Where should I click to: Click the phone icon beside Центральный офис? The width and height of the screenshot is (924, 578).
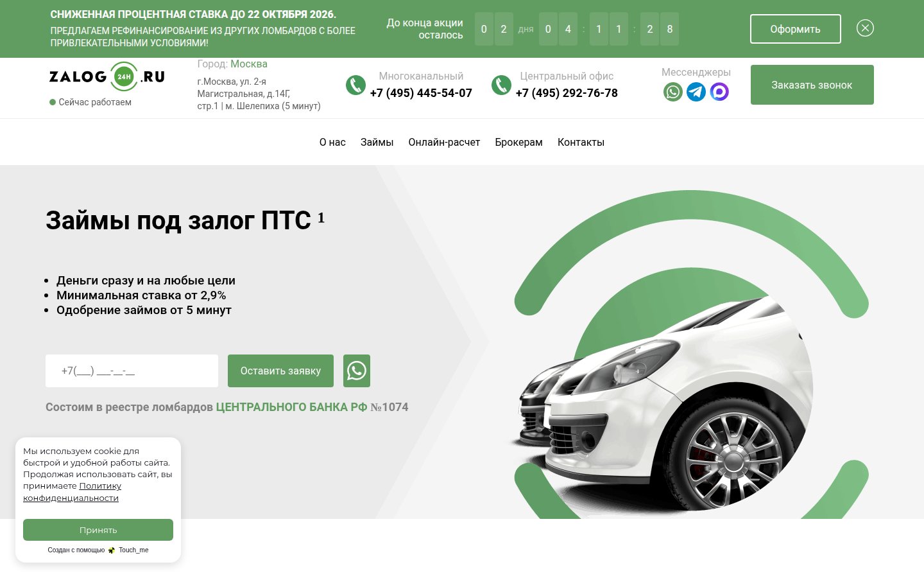(501, 85)
